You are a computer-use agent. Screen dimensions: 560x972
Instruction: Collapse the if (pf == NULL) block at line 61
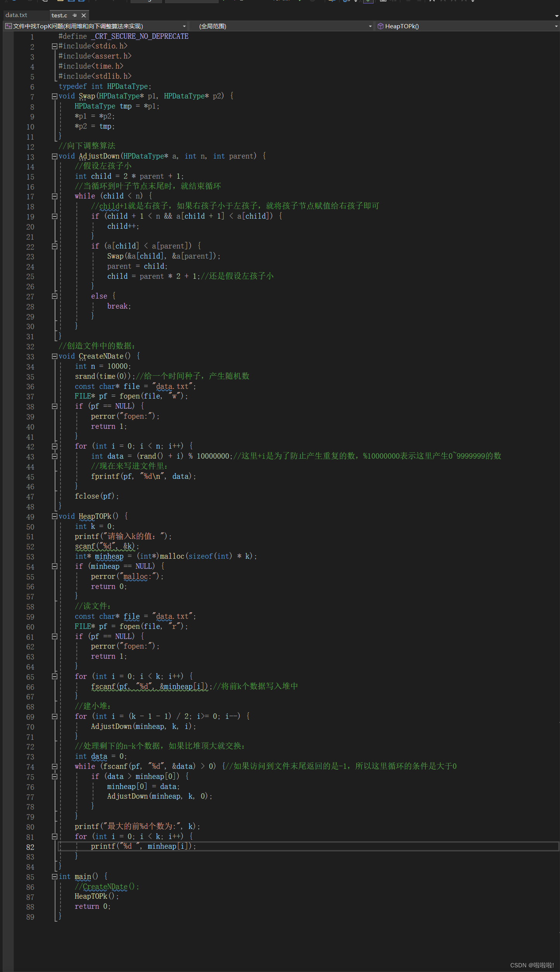pyautogui.click(x=55, y=637)
